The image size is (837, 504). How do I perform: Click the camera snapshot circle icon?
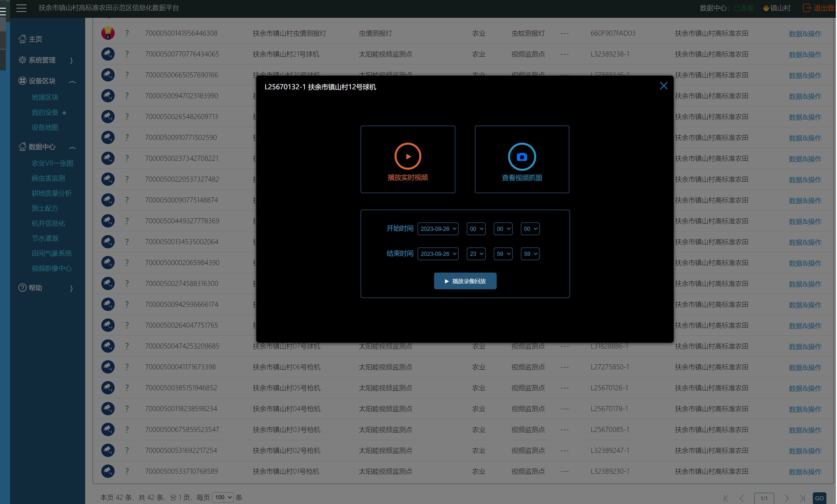[522, 157]
